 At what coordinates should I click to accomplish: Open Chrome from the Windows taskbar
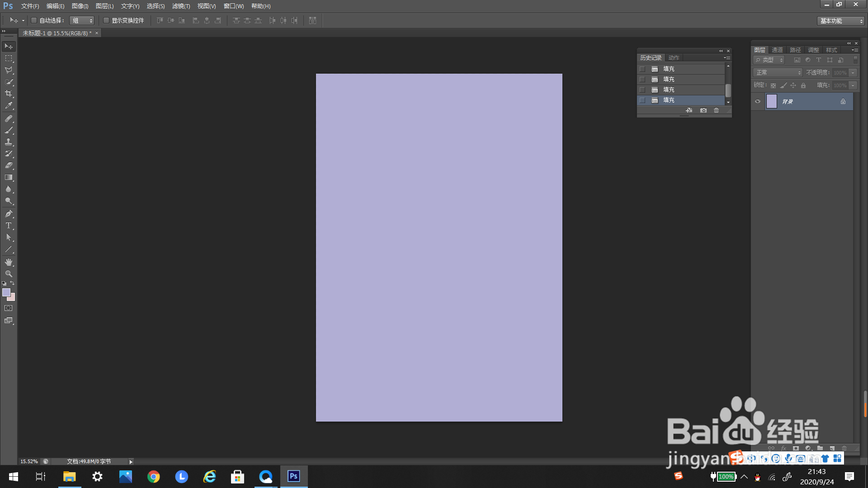point(154,477)
